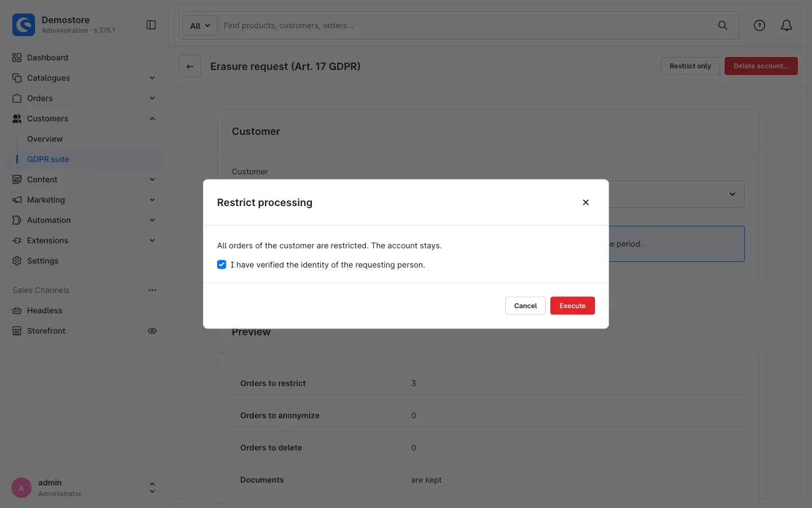Click the Restrict only button
This screenshot has height=508, width=812.
pos(690,66)
